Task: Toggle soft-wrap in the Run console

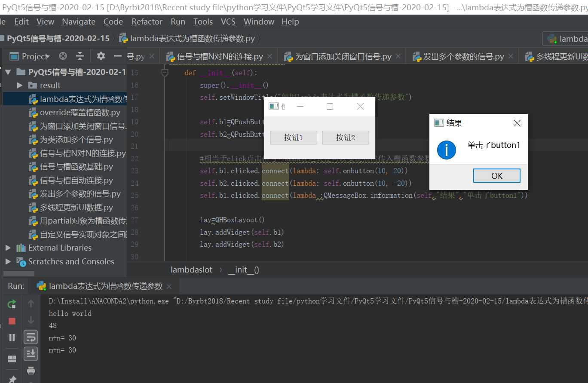Action: click(x=31, y=337)
